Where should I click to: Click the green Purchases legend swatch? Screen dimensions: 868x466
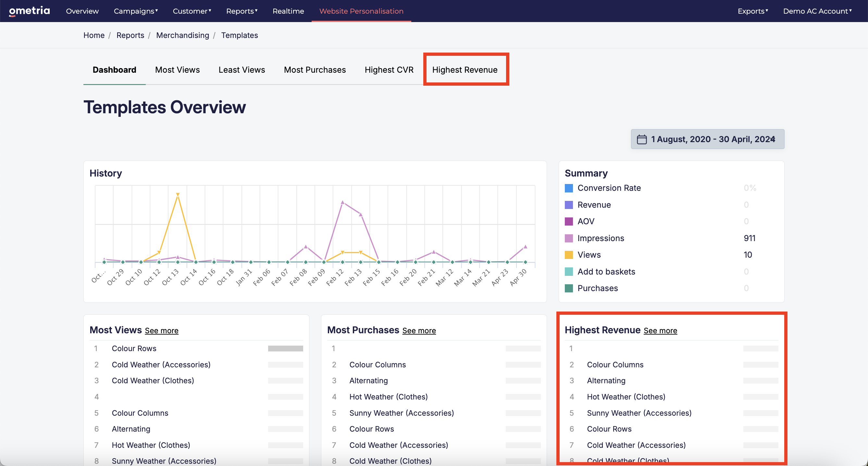569,288
